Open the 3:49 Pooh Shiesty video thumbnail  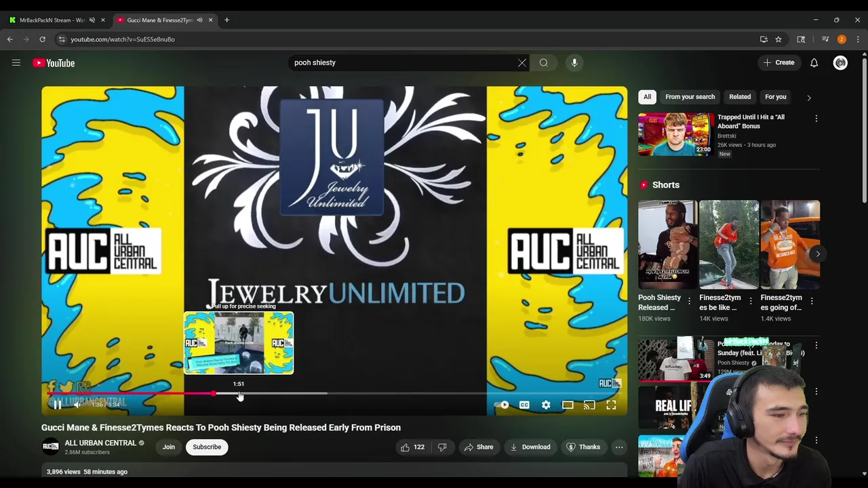(x=675, y=359)
